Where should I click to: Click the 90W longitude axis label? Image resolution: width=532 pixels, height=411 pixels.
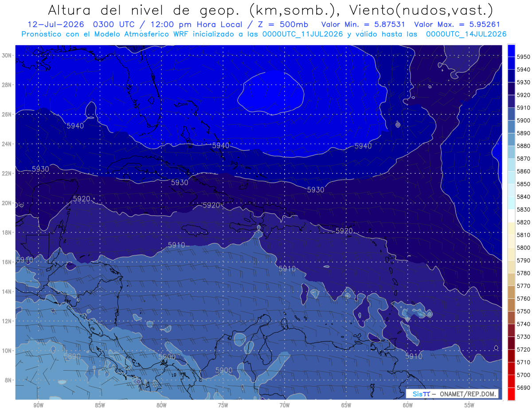39,405
